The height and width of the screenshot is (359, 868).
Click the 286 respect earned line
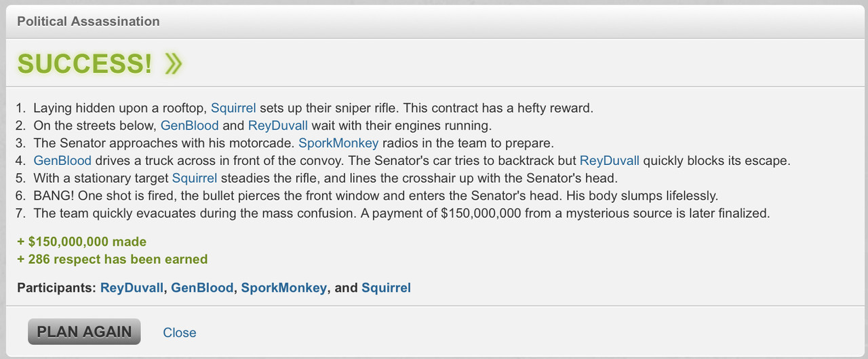click(x=113, y=259)
